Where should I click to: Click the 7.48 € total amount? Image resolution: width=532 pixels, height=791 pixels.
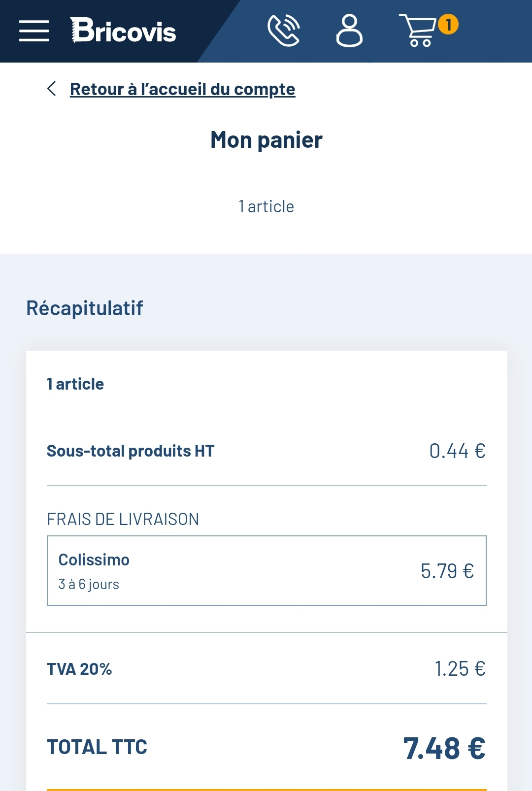tap(444, 748)
